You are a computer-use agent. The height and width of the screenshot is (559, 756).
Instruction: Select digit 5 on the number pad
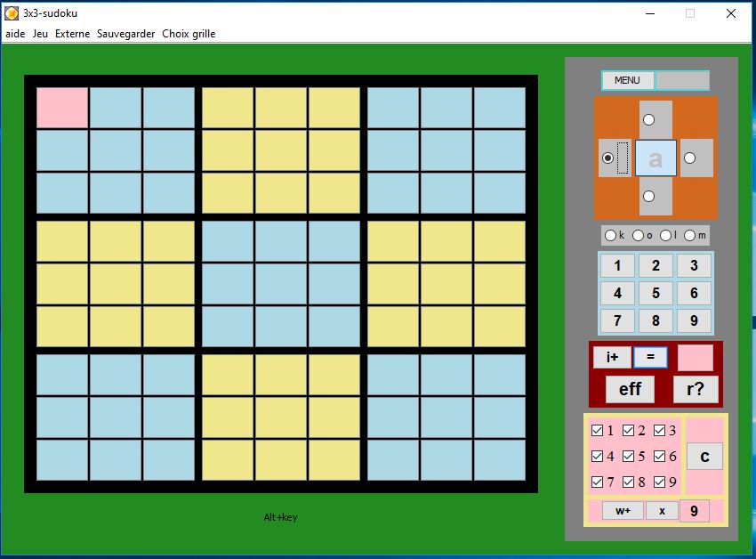click(x=655, y=292)
